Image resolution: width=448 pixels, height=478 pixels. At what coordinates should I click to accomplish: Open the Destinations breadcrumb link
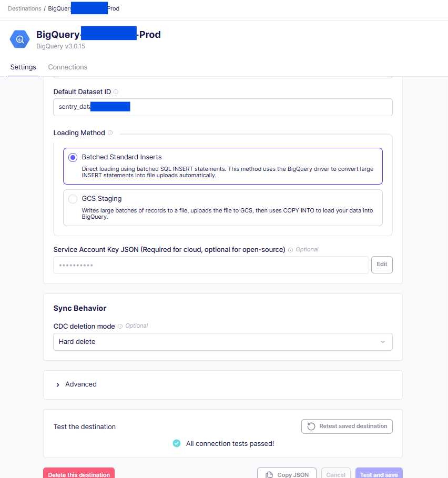23,8
